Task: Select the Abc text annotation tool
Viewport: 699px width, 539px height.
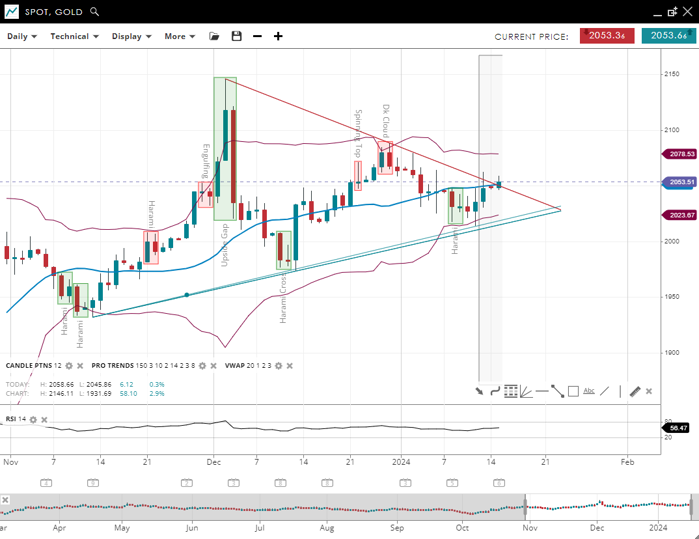Action: (588, 391)
